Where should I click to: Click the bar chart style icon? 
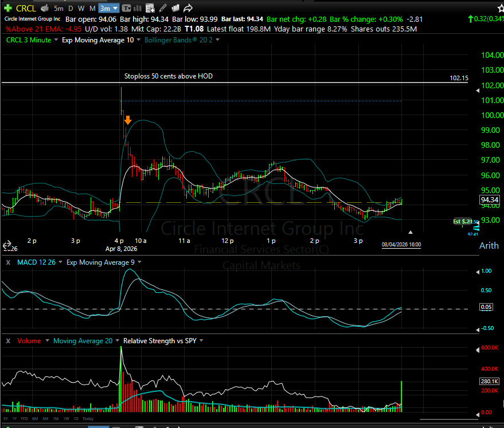pos(138,9)
